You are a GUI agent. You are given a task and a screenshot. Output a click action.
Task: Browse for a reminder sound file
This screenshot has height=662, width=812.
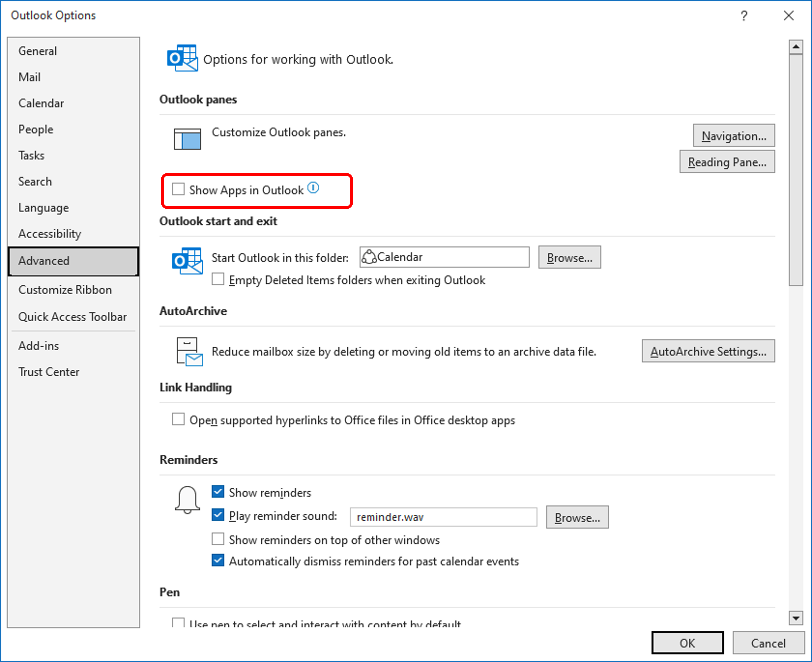point(577,517)
